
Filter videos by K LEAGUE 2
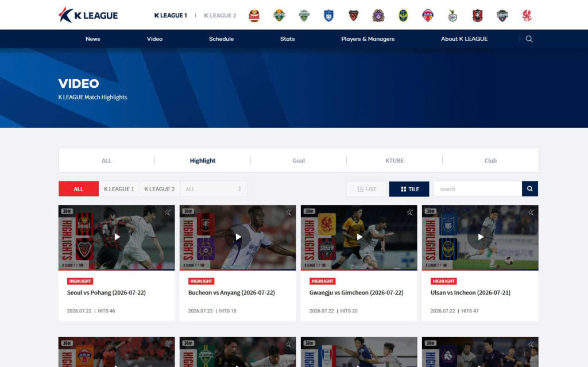pos(160,189)
